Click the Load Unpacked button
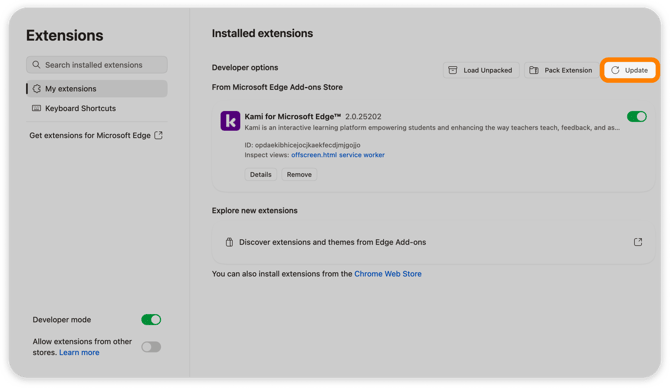The width and height of the screenshot is (670, 388). [481, 70]
